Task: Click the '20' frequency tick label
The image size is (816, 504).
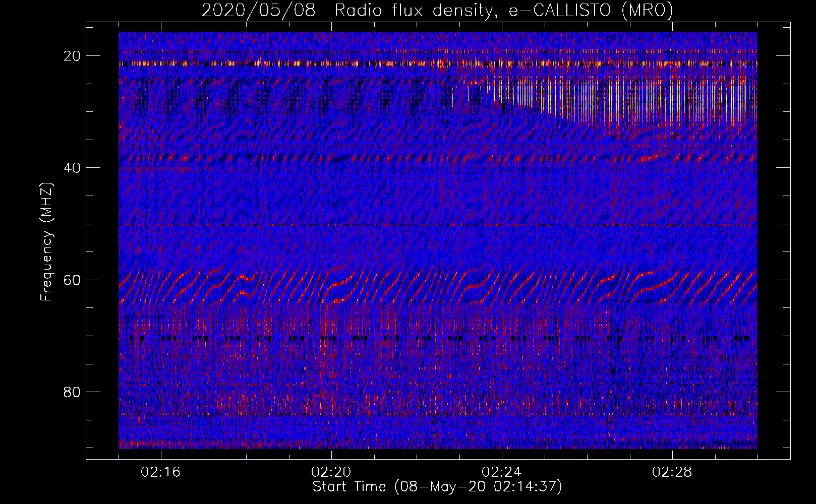Action: 73,56
